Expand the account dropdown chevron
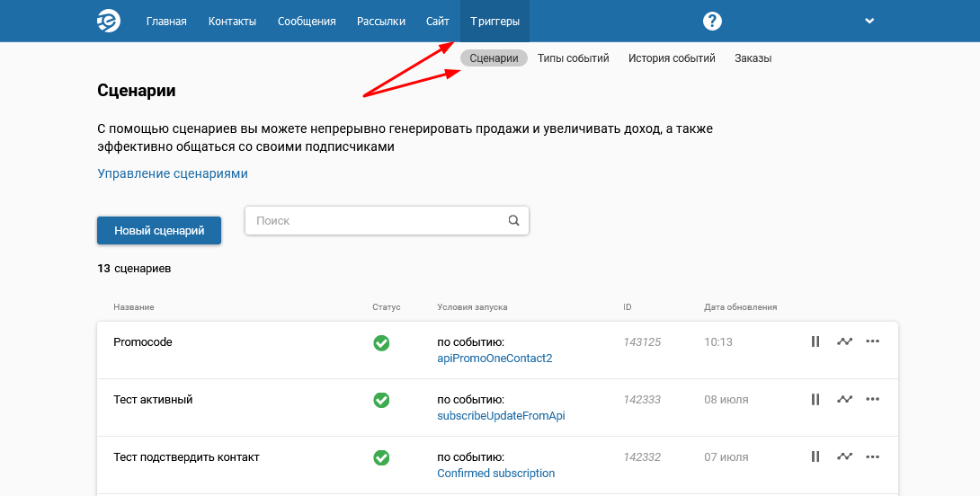The image size is (980, 496). click(869, 21)
